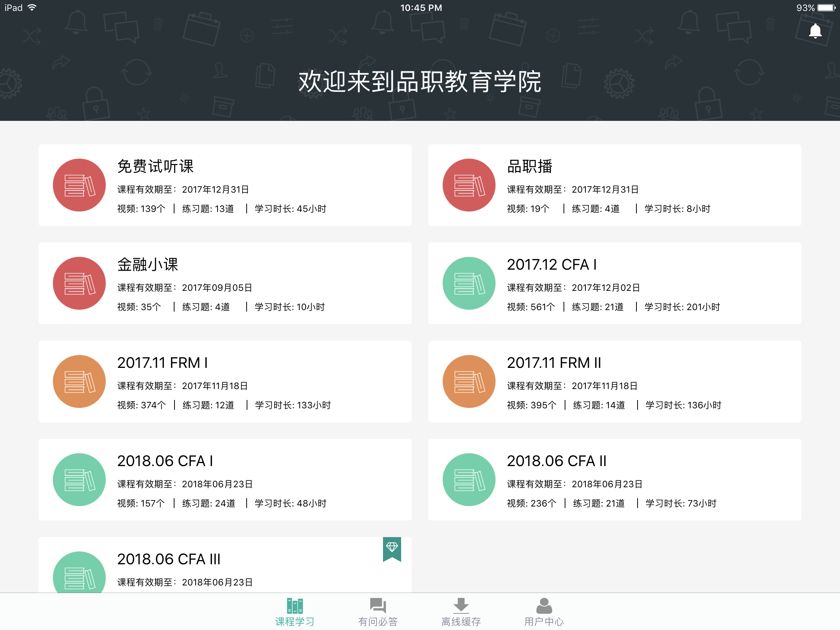Tap the 用户中心 person icon

[544, 606]
